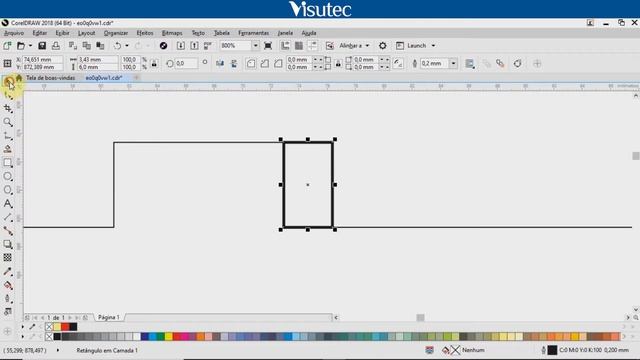Image resolution: width=640 pixels, height=360 pixels.
Task: Open the Editar menu
Action: tap(40, 33)
